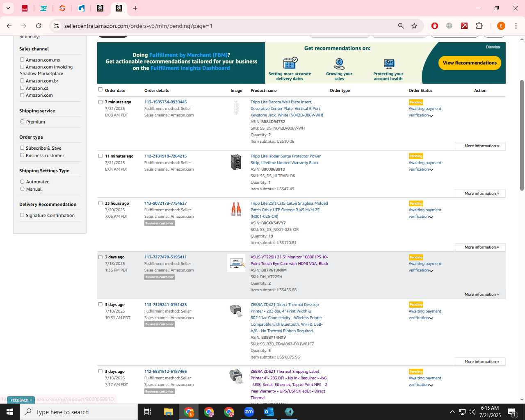Tick the Amazon.ca checkbox

point(22,88)
